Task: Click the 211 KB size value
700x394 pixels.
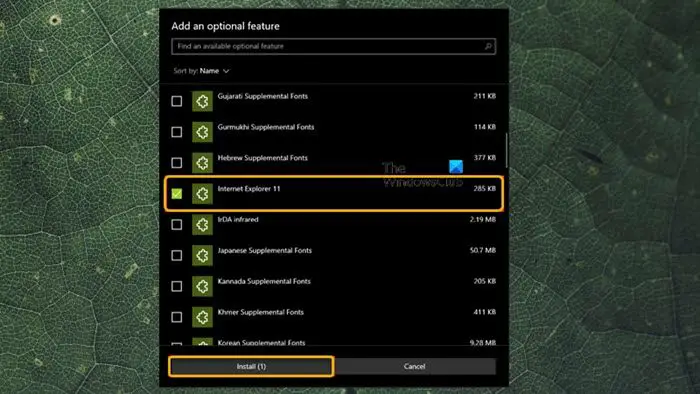Action: coord(485,96)
